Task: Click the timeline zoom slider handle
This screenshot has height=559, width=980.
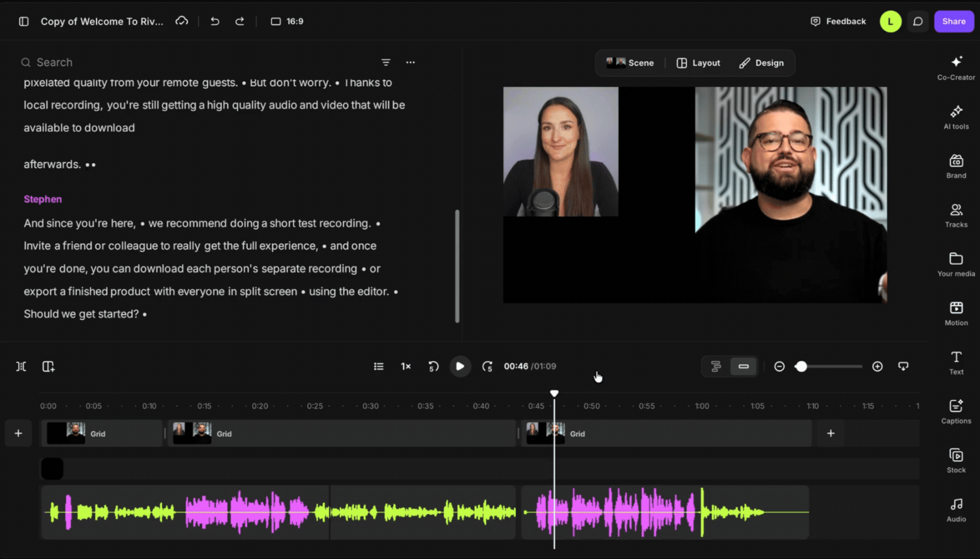Action: (x=801, y=366)
